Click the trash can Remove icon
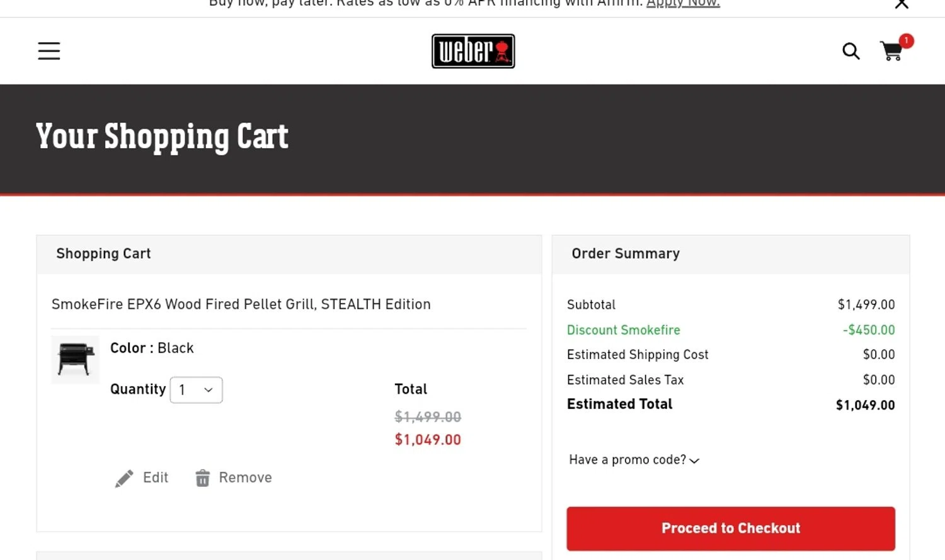The image size is (945, 560). [202, 479]
